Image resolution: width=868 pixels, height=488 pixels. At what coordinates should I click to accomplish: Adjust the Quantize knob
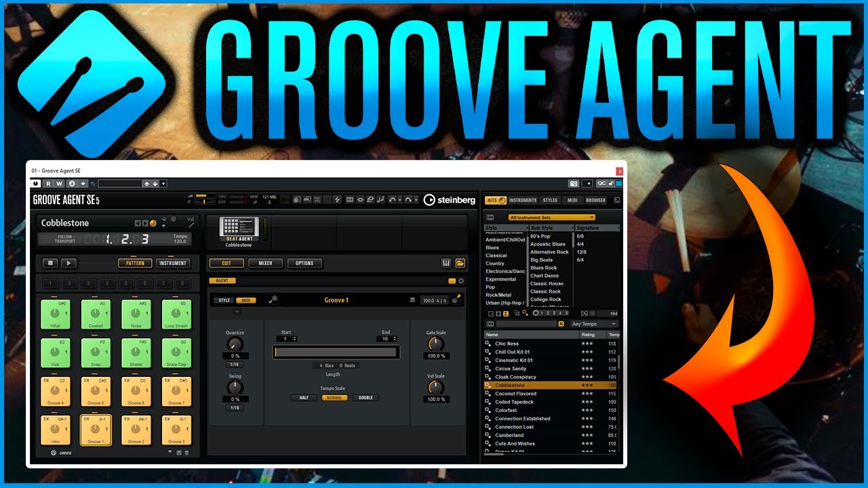pos(235,344)
